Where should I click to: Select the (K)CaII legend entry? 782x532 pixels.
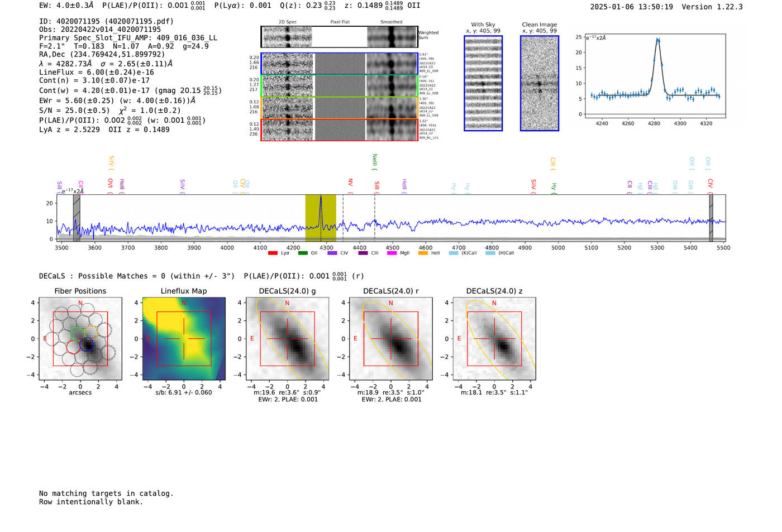click(x=463, y=253)
